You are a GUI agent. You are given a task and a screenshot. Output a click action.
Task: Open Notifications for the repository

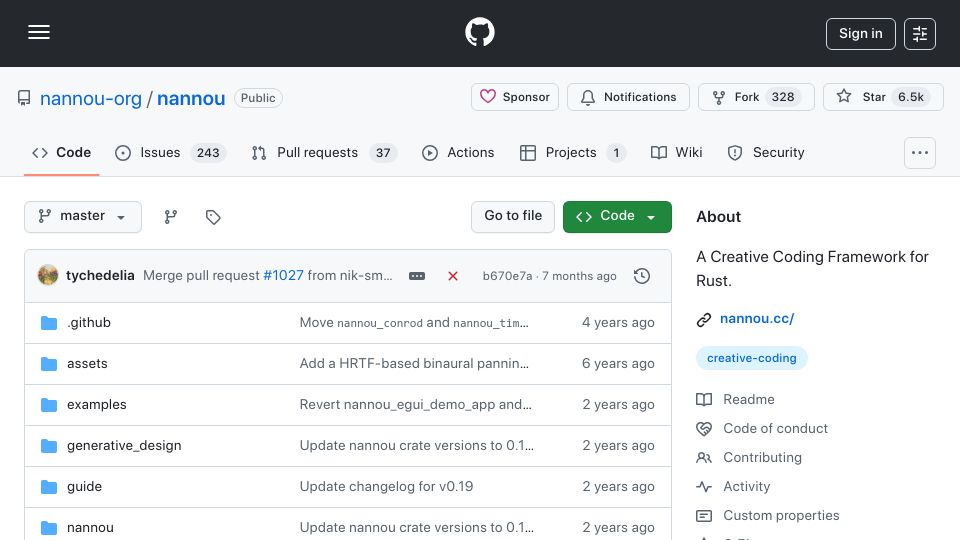coord(628,97)
